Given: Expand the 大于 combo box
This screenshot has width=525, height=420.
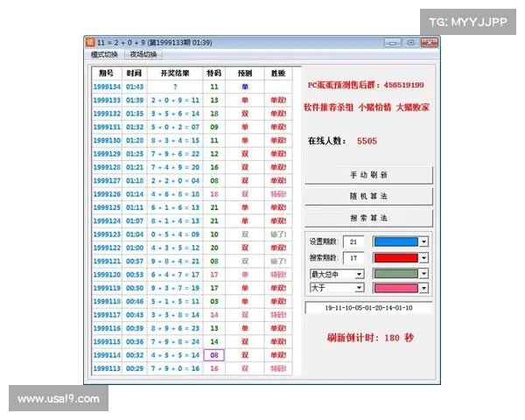Looking at the screenshot, I should (x=360, y=288).
